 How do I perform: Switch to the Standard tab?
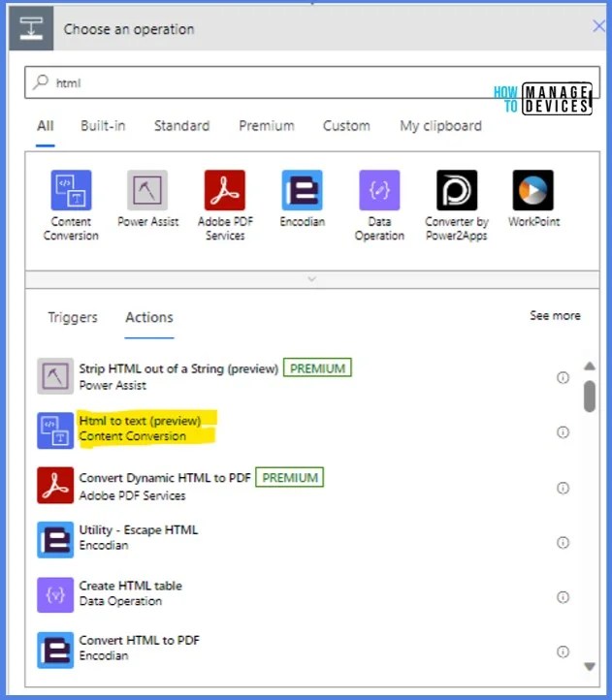(181, 126)
